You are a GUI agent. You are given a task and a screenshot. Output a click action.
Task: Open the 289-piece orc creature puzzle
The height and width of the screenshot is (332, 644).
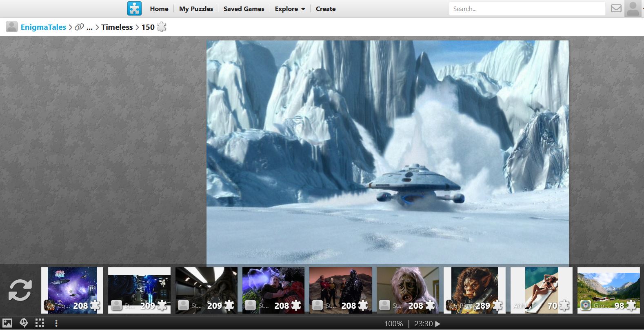coord(475,290)
